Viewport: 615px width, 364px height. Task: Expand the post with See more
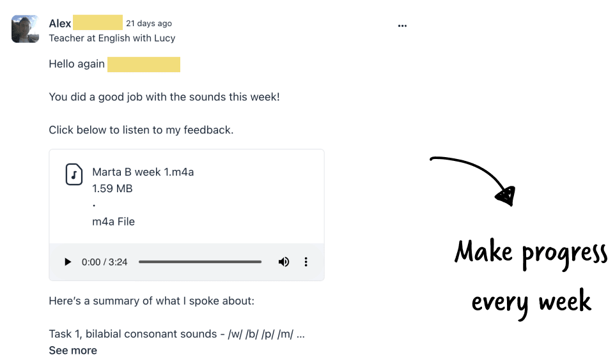[x=73, y=350]
